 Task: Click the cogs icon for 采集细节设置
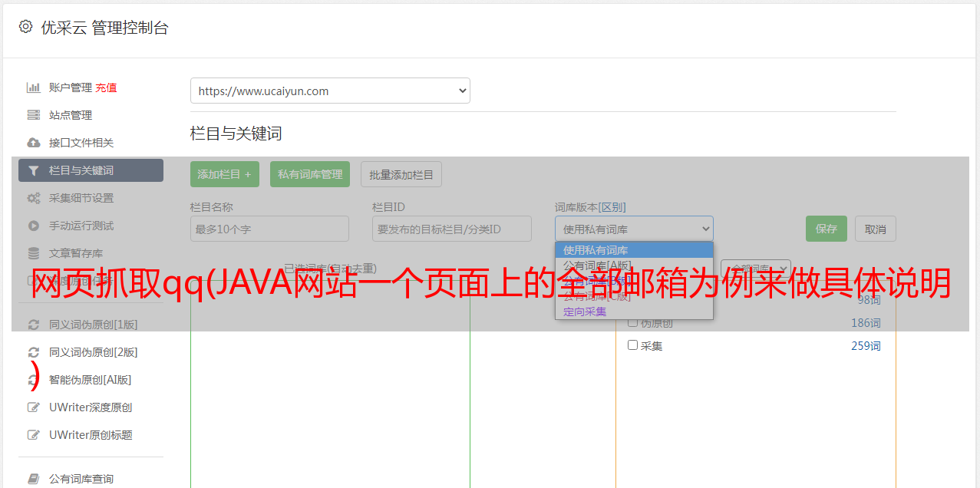[33, 198]
